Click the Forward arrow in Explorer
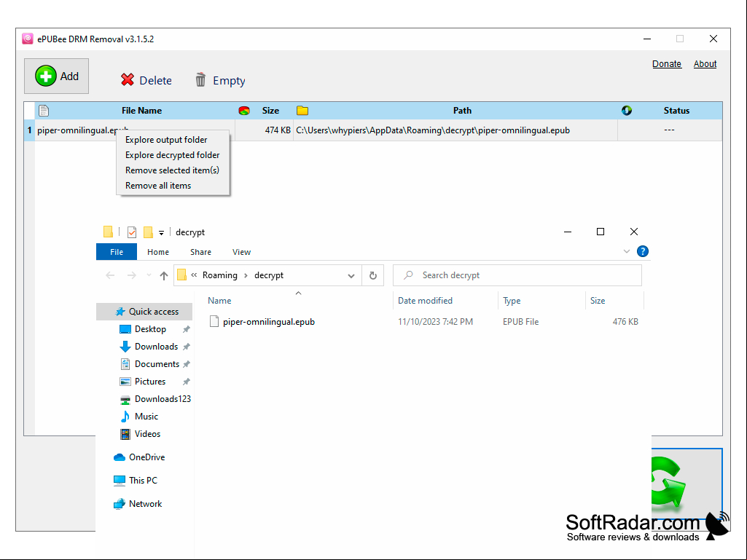Viewport: 747px width, 560px height. click(131, 275)
